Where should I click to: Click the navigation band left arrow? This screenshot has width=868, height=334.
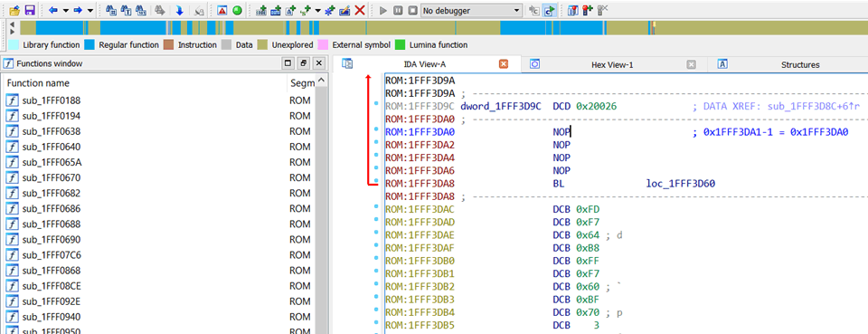click(x=13, y=24)
